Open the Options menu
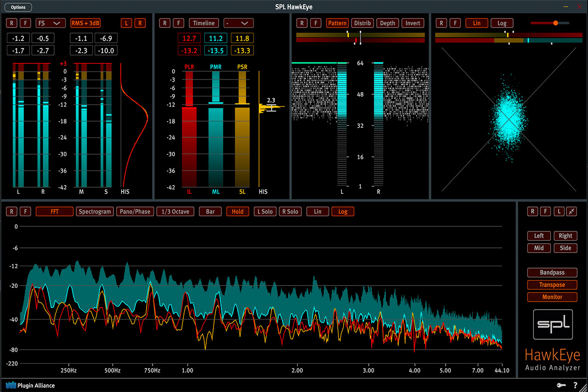This screenshot has width=588, height=392. tap(18, 7)
